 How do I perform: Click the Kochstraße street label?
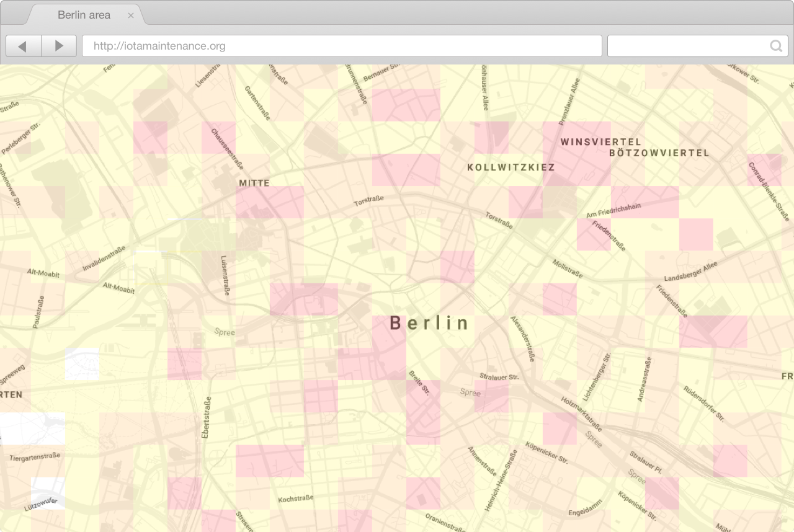(x=295, y=499)
